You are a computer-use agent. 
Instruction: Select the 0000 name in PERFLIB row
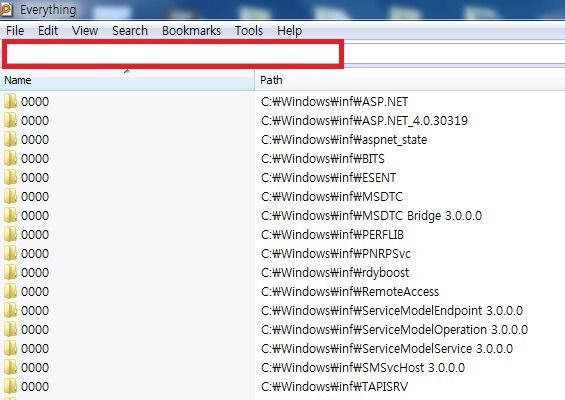(x=35, y=235)
